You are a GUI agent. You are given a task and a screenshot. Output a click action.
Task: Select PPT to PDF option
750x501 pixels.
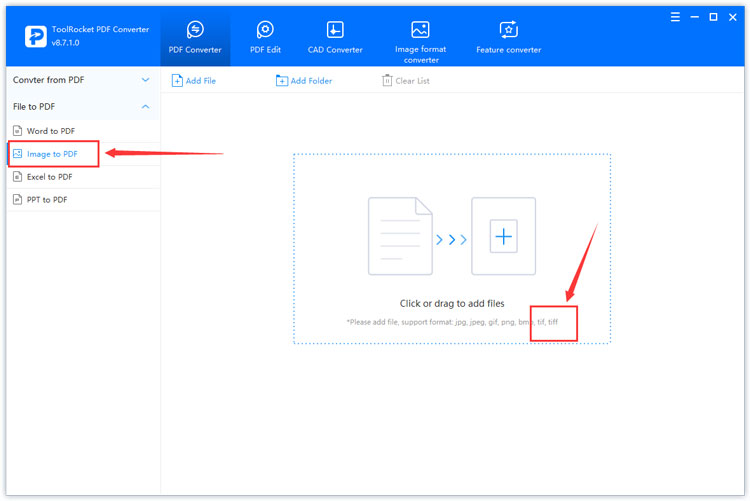point(84,200)
